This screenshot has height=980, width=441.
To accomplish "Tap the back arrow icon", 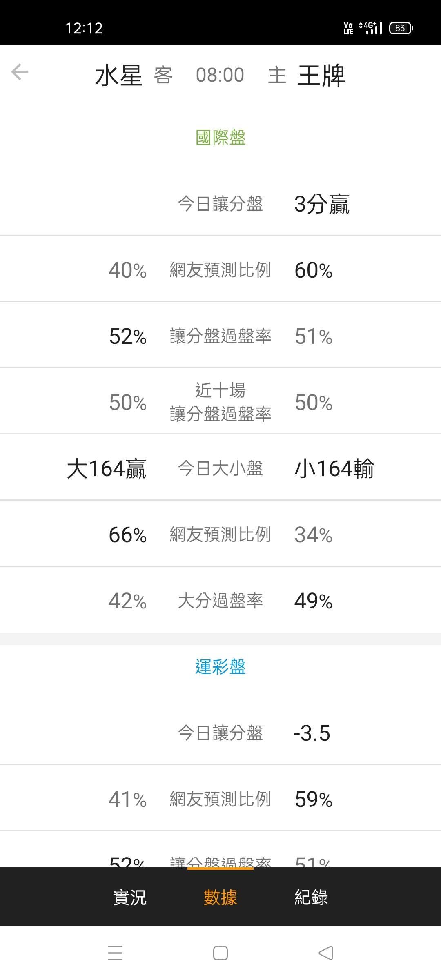I will 20,72.
